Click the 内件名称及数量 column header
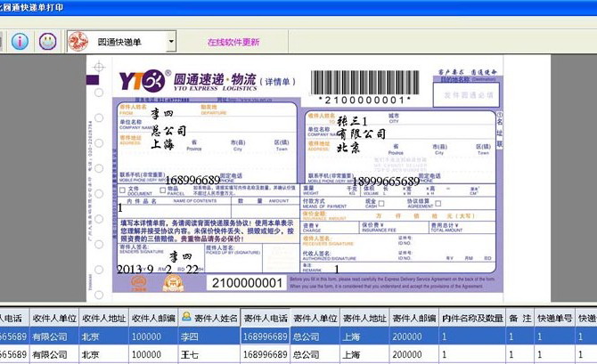 click(472, 319)
